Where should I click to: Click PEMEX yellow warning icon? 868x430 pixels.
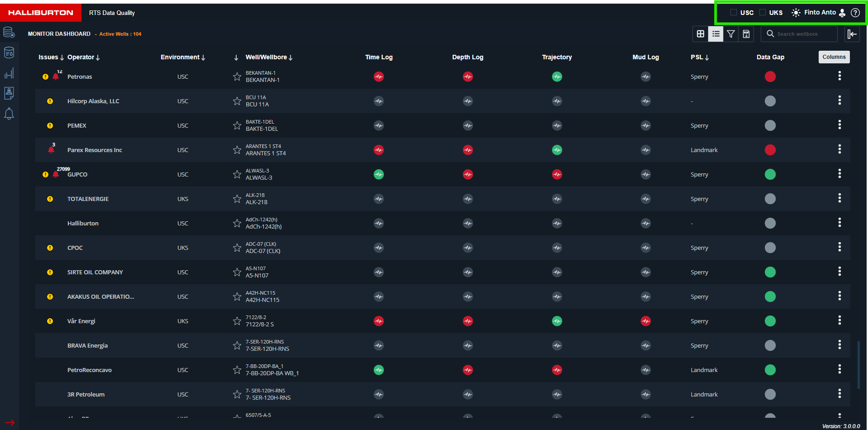coord(50,125)
